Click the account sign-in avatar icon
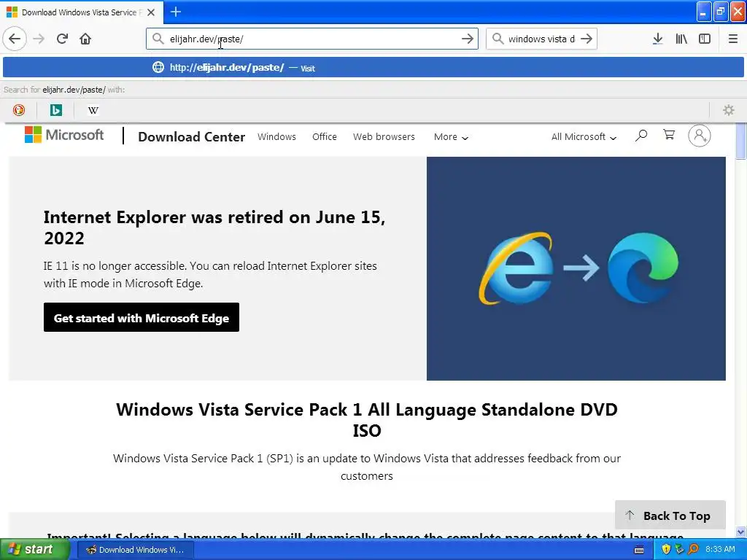This screenshot has height=560, width=747. tap(699, 136)
